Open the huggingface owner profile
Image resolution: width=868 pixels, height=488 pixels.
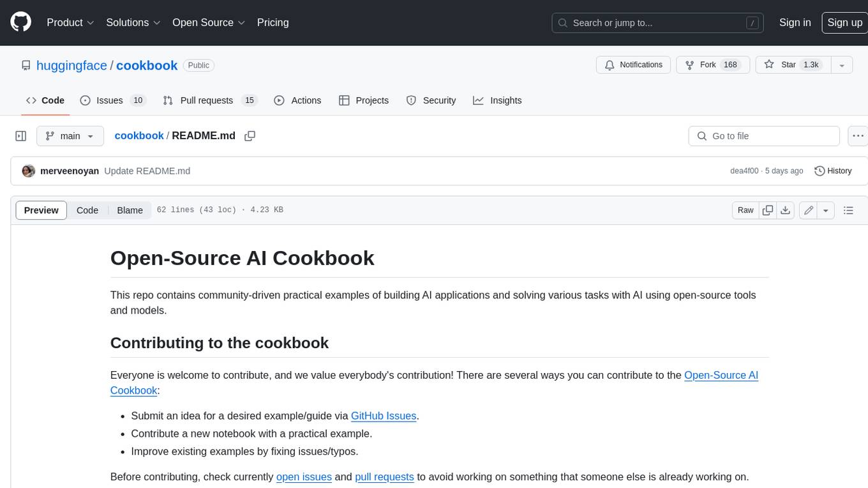(71, 66)
